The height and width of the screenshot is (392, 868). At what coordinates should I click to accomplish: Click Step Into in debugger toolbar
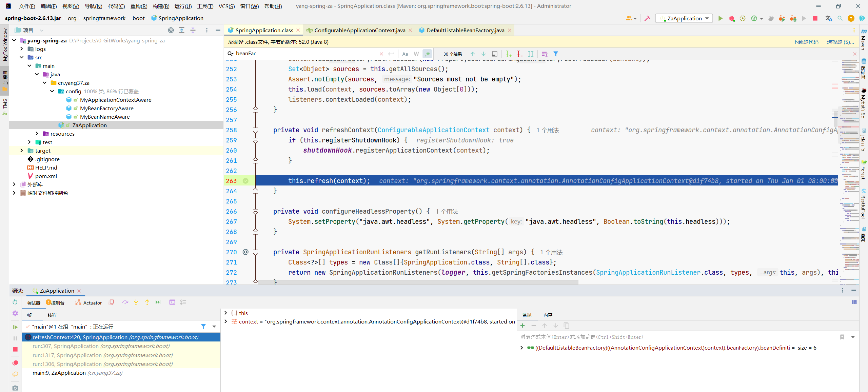[136, 302]
